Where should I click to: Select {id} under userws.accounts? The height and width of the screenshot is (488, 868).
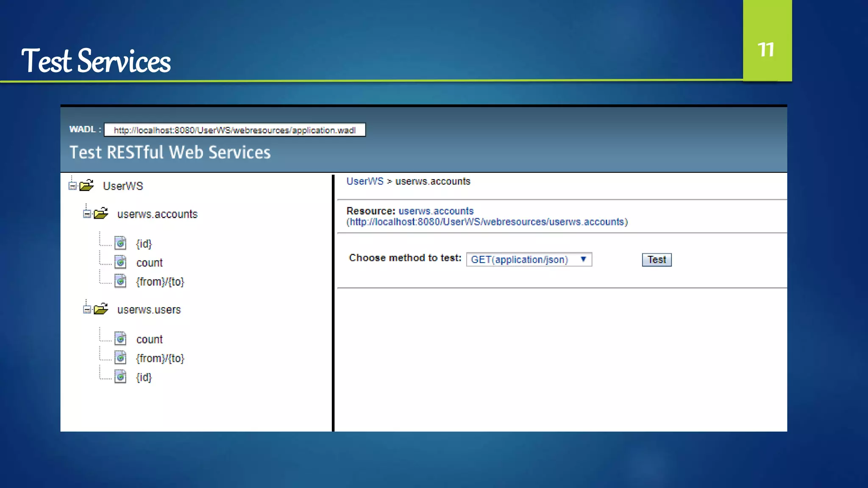coord(144,244)
